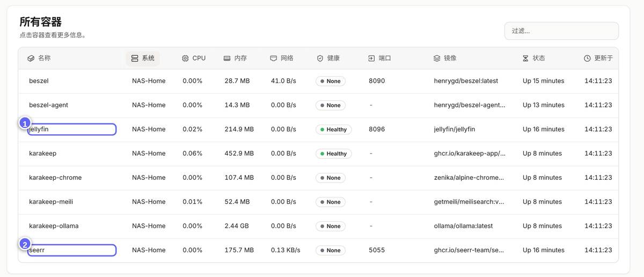Click the network icon beside 网络 header
Viewport: 644px width, 277px height.
pos(273,58)
